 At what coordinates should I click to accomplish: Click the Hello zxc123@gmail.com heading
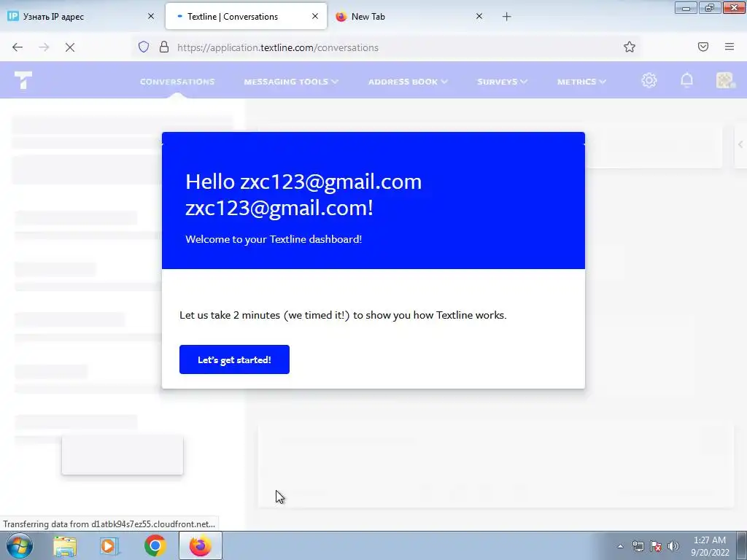click(x=303, y=195)
